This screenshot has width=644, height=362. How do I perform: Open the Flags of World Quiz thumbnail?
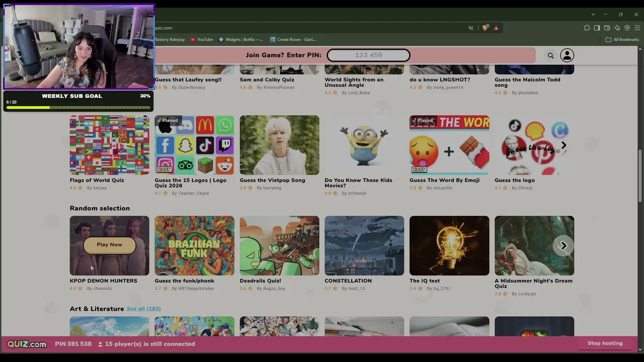pos(109,145)
